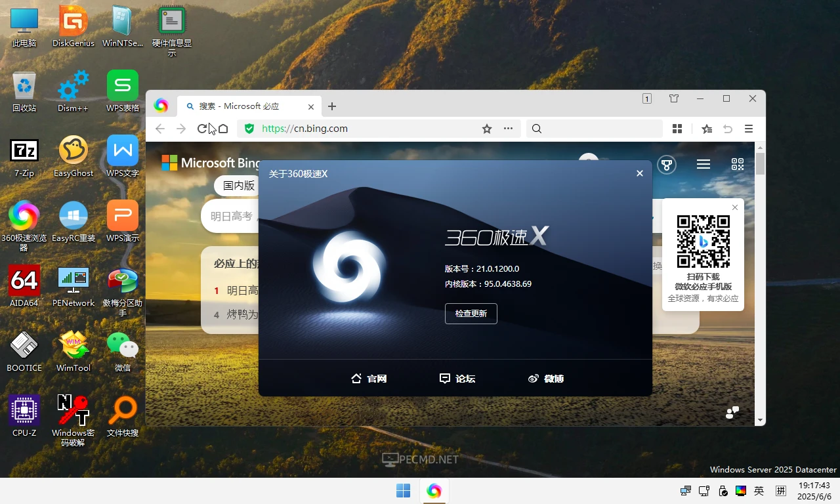Image resolution: width=840 pixels, height=504 pixels.
Task: Close the 关于360极速X dialog
Action: click(640, 173)
